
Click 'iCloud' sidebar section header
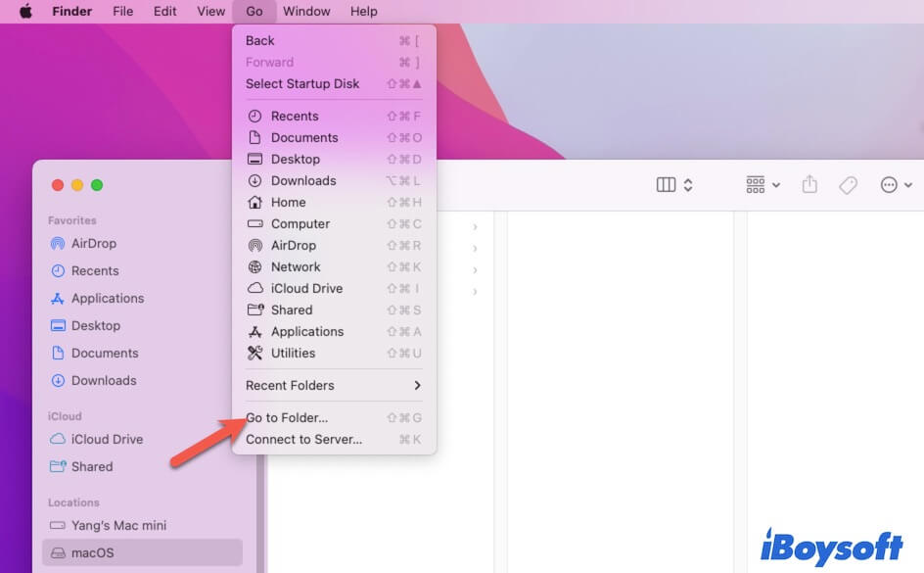(65, 416)
